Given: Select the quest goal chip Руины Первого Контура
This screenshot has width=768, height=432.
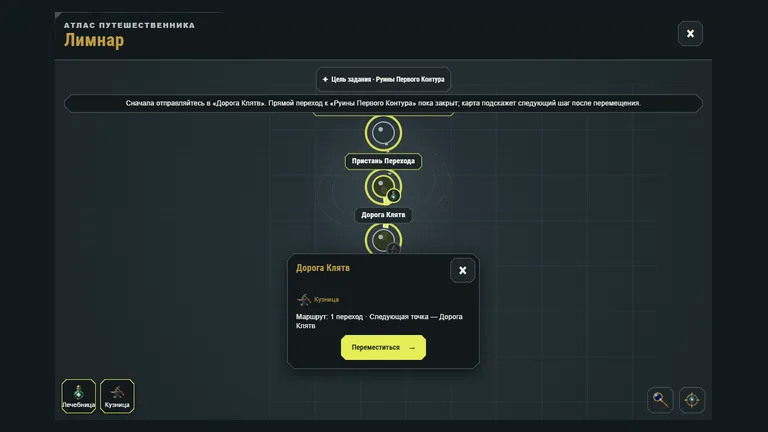Looking at the screenshot, I should point(383,79).
